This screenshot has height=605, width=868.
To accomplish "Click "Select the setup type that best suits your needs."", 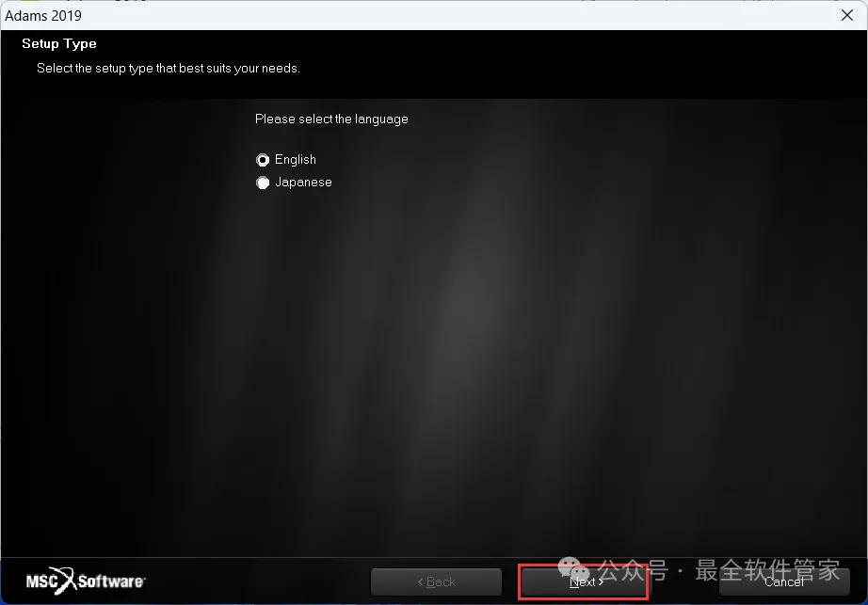I will (x=169, y=69).
